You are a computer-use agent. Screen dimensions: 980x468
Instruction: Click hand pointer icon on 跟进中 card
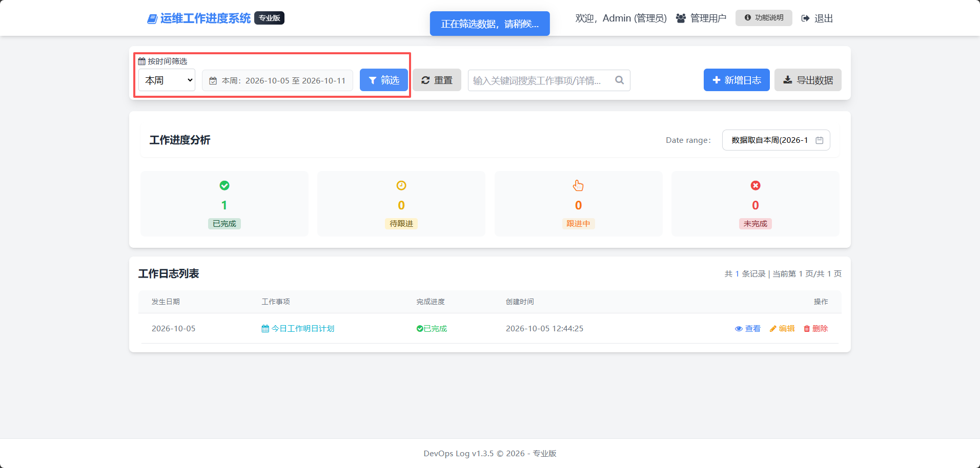click(x=578, y=185)
